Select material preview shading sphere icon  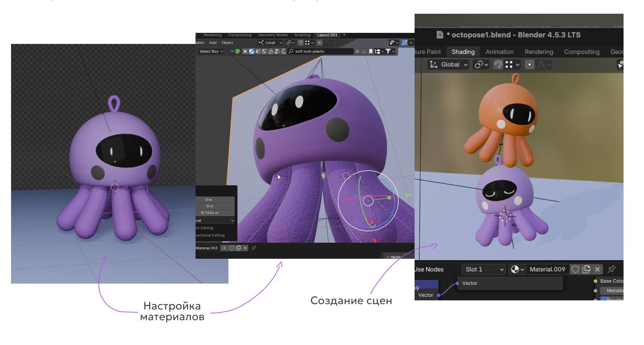[x=252, y=51]
